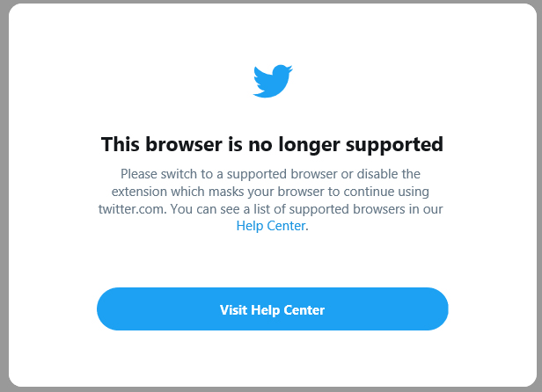Click the blue Twitter bird logo
Screen dimensions: 542x392
(273, 81)
